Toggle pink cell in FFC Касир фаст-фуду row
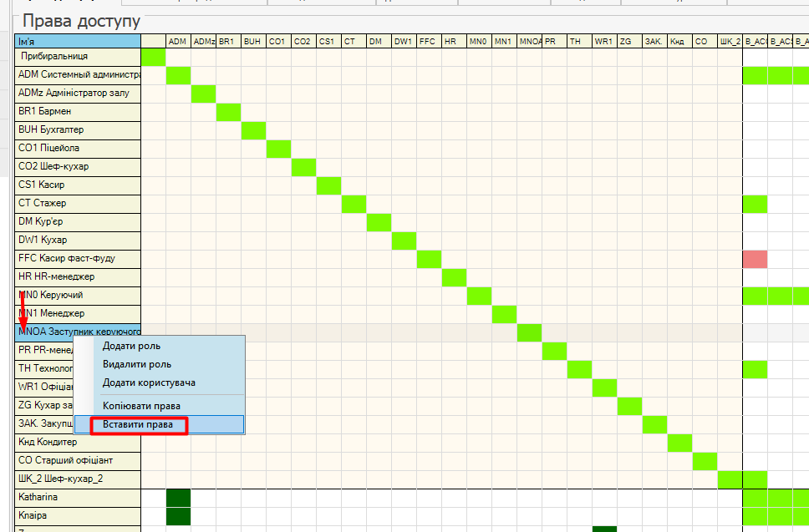The height and width of the screenshot is (532, 809). pyautogui.click(x=754, y=259)
